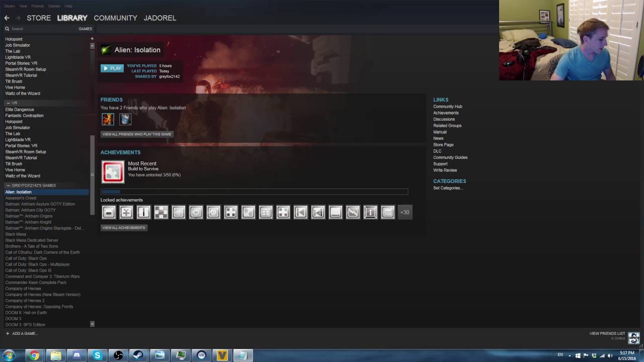Open Discord from the taskbar
The height and width of the screenshot is (362, 644).
76,355
